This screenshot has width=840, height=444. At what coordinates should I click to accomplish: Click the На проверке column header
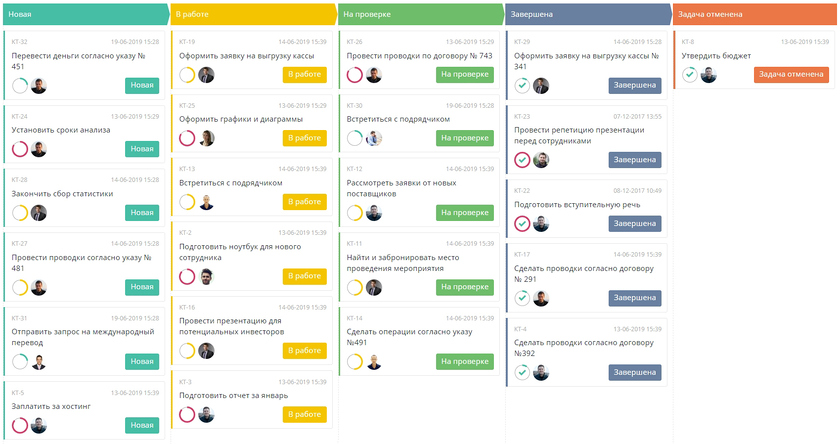419,14
